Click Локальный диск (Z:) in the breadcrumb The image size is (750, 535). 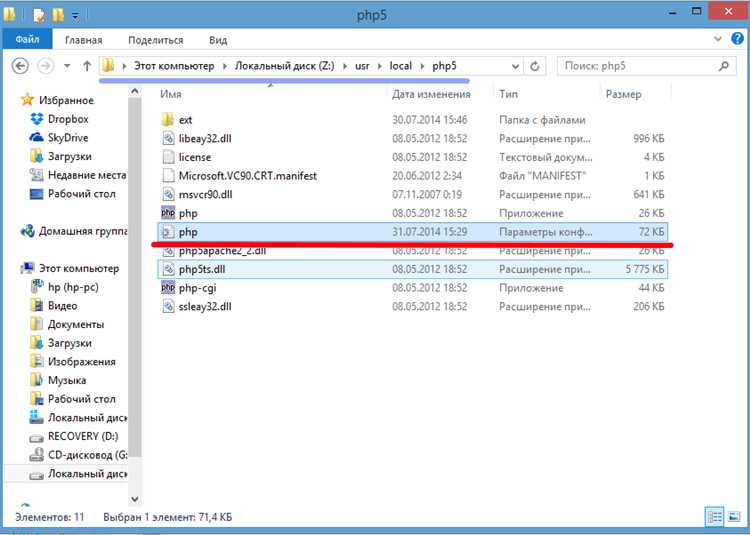285,66
